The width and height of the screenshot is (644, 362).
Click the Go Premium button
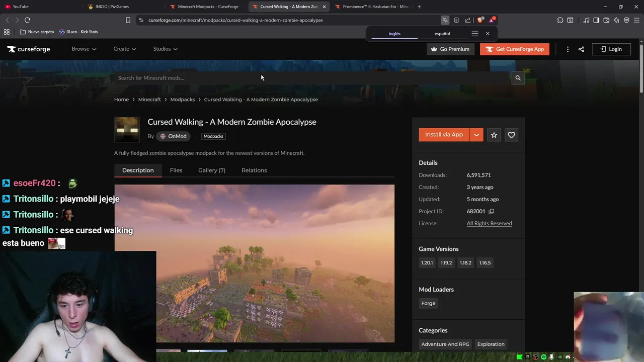tap(450, 49)
